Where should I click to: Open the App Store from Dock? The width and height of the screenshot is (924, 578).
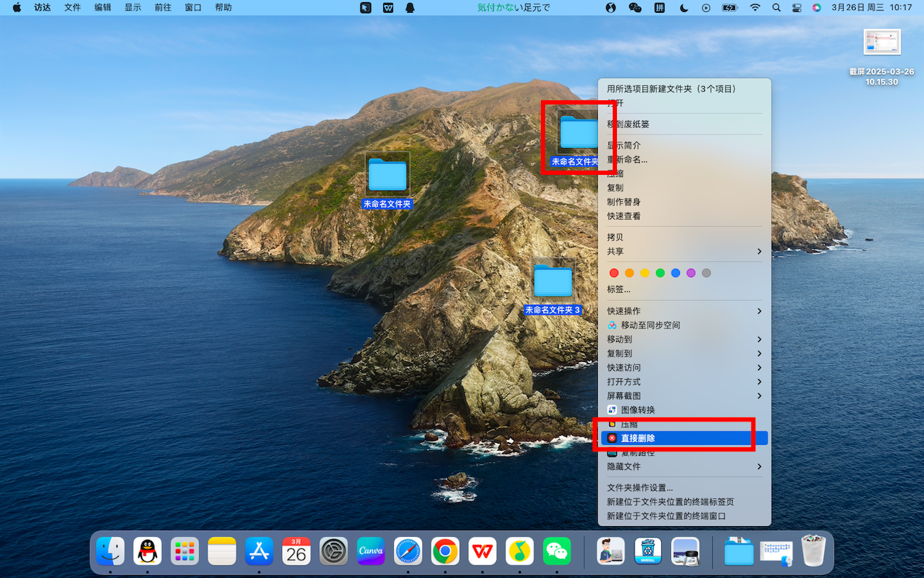click(x=259, y=551)
